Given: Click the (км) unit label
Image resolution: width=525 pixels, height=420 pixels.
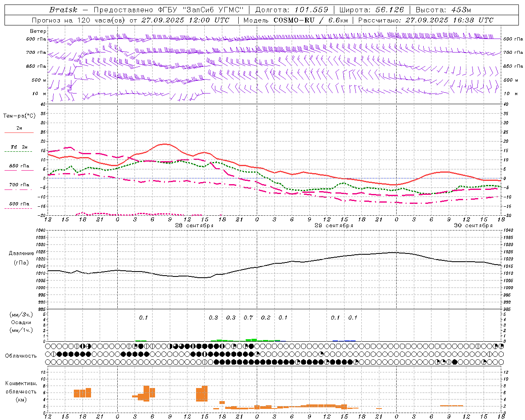Looking at the screenshot, I should pos(21,399).
